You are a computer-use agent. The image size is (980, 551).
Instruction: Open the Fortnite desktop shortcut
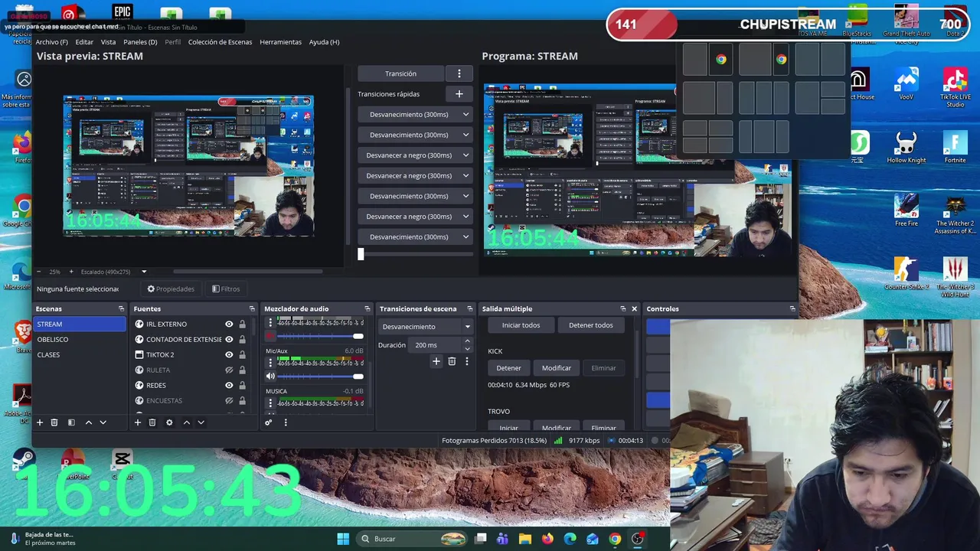pyautogui.click(x=955, y=148)
